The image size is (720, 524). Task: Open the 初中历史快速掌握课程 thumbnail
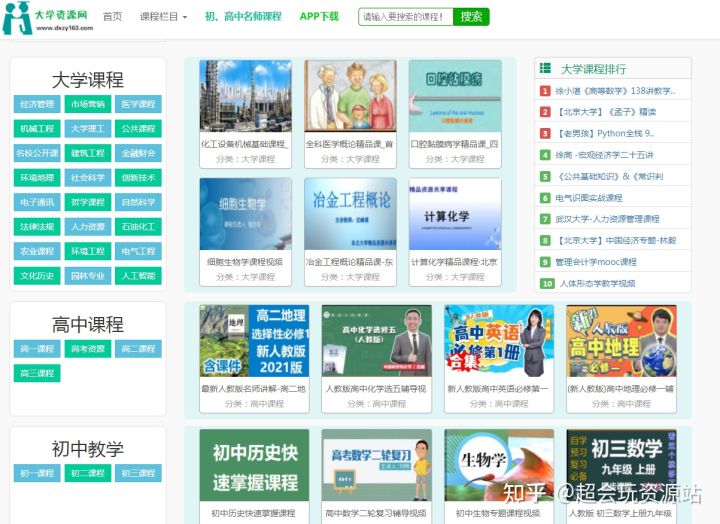tap(254, 466)
